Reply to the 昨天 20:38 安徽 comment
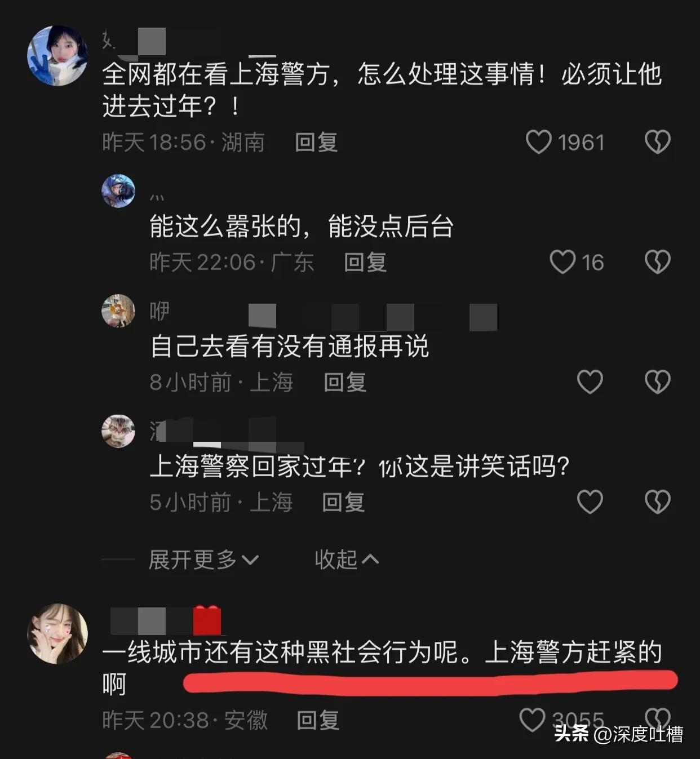The height and width of the screenshot is (759, 700). pyautogui.click(x=318, y=720)
